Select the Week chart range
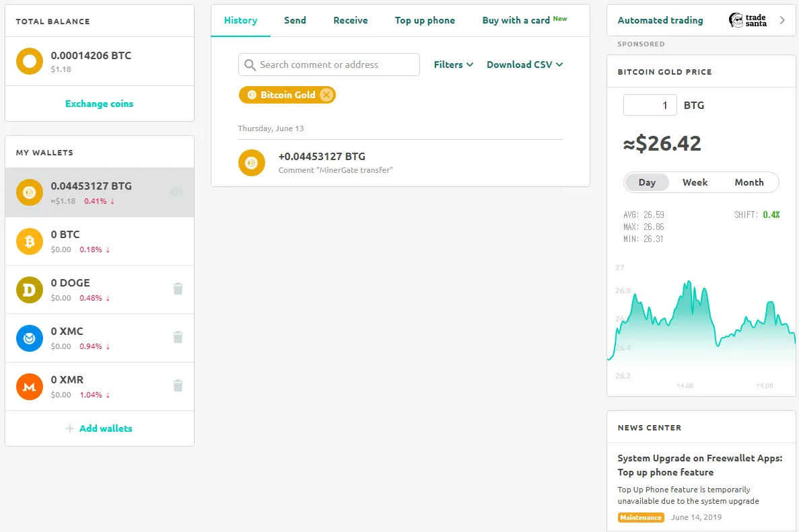Screen dimensions: 799x532 tap(695, 182)
